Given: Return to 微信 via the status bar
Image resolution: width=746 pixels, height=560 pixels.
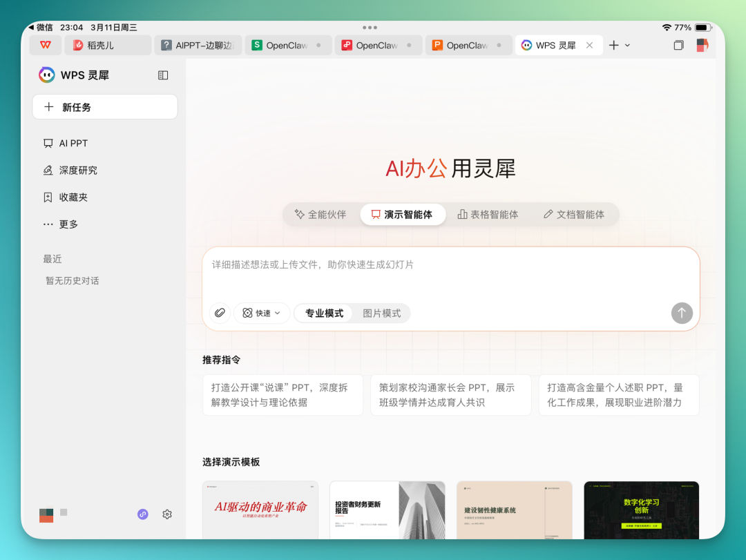Looking at the screenshot, I should 41,28.
